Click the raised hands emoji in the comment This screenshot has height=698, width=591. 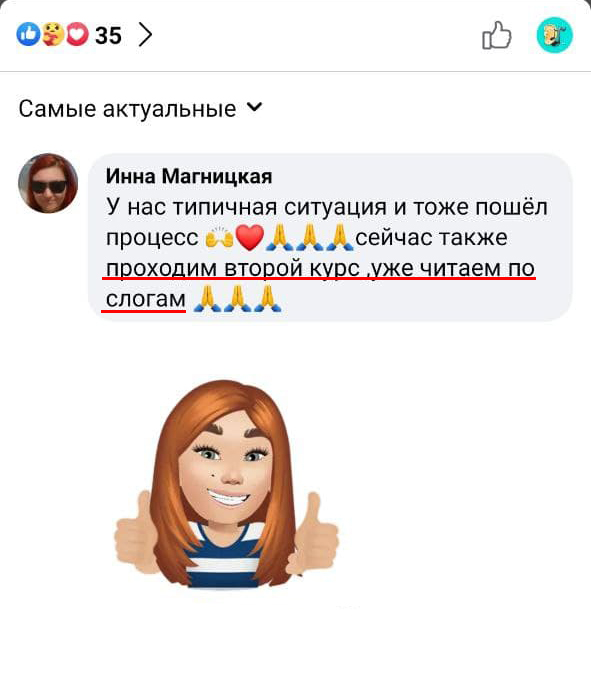219,237
